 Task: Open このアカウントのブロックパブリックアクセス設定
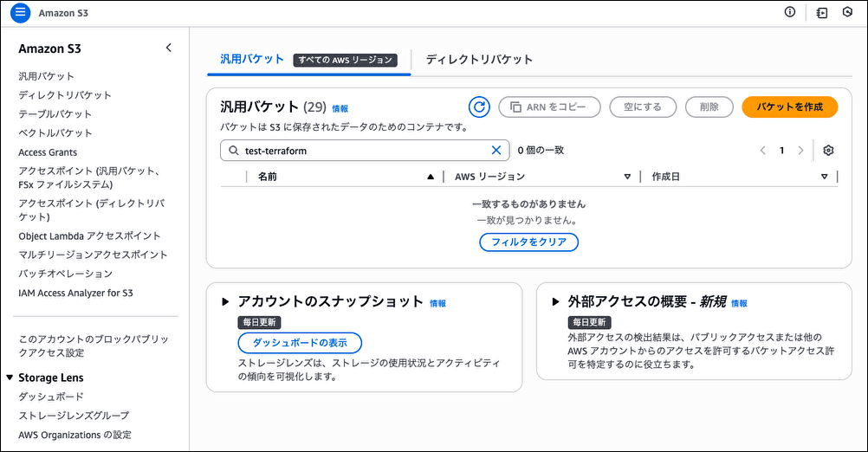(x=94, y=345)
